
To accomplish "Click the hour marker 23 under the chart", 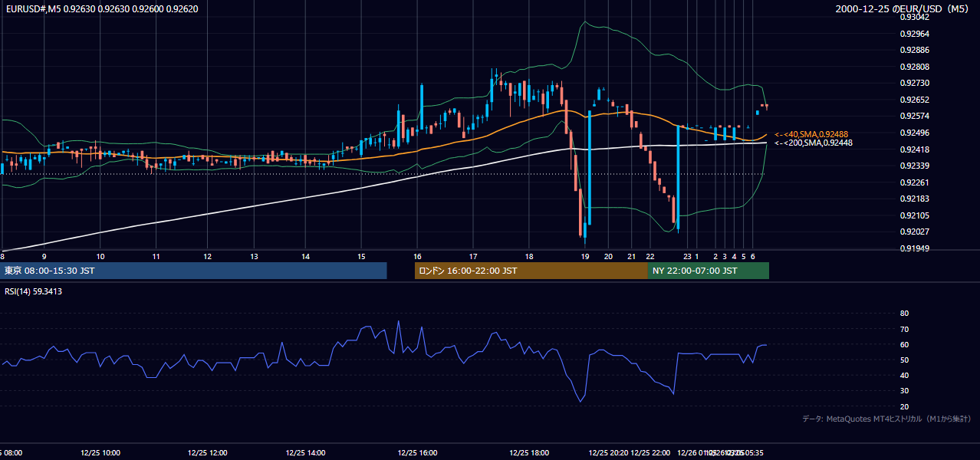I will coord(687,256).
